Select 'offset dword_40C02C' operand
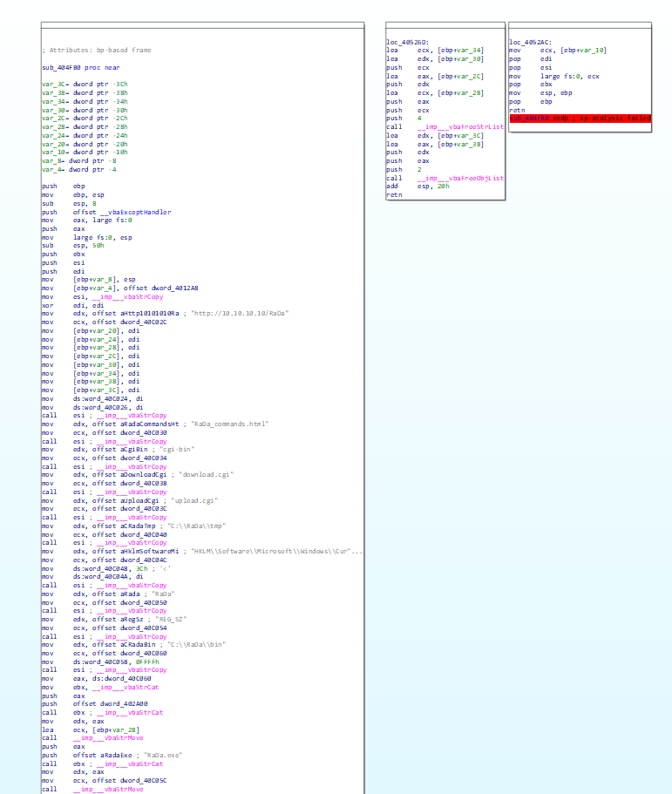 click(x=130, y=322)
